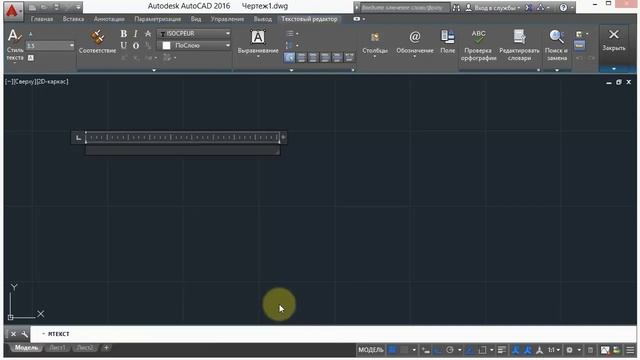Toggle the ruler button in the options panel
Viewport: 640px width, 360px height.
579,46
